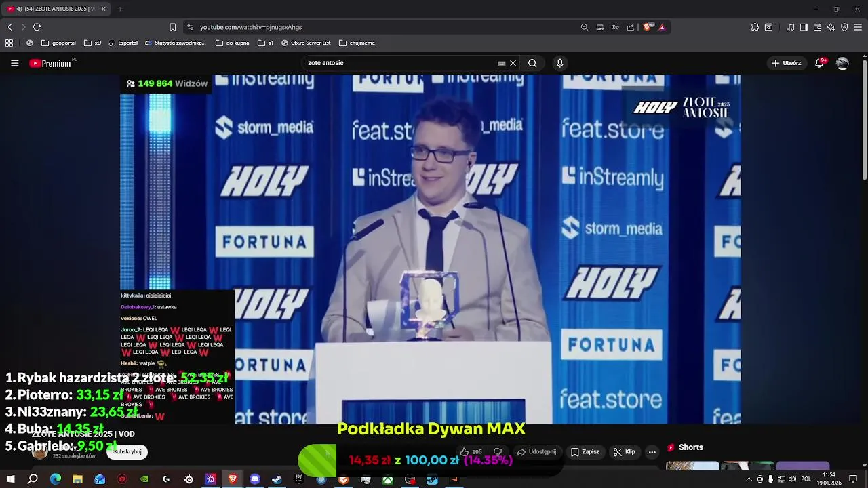Screen dimensions: 868x488
Task: Open the volume control in tray
Action: (x=792, y=479)
